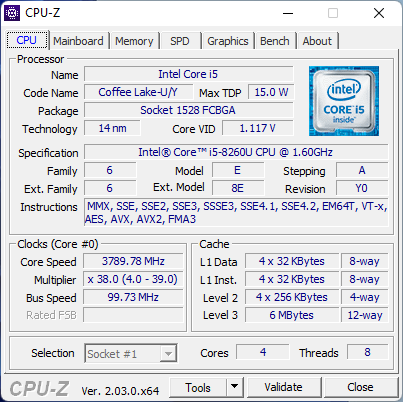Select the CPU tab
Viewport: 403px width, 402px height.
pyautogui.click(x=27, y=40)
